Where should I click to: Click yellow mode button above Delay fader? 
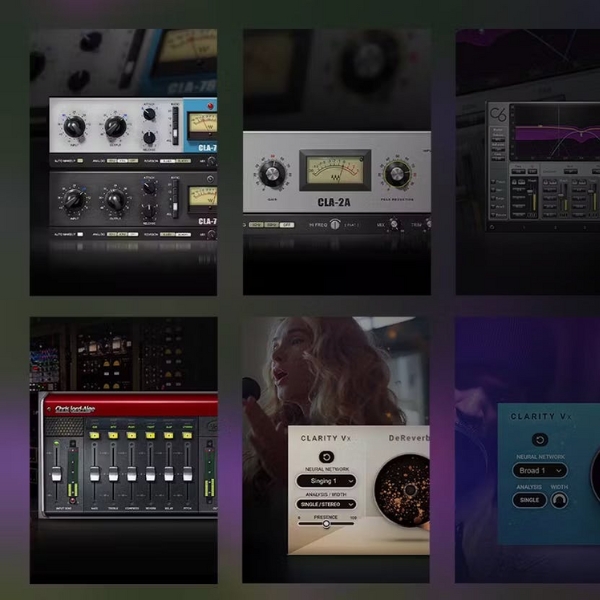(169, 435)
